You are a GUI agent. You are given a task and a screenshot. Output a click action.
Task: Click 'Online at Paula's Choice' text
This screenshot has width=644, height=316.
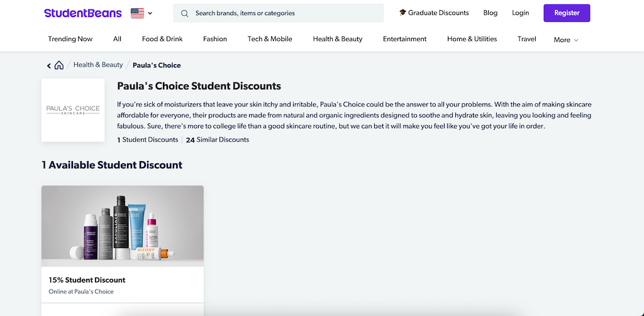click(81, 291)
